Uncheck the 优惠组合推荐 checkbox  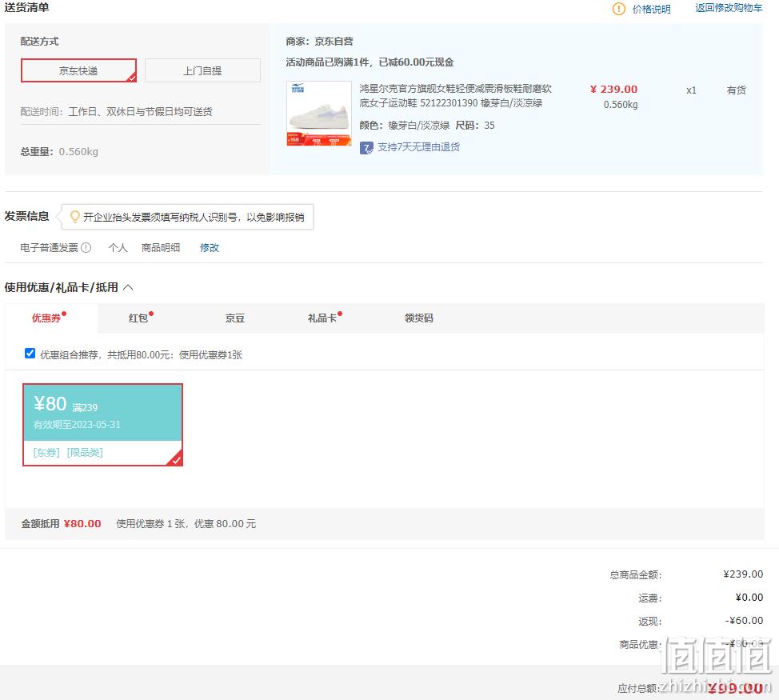point(30,354)
